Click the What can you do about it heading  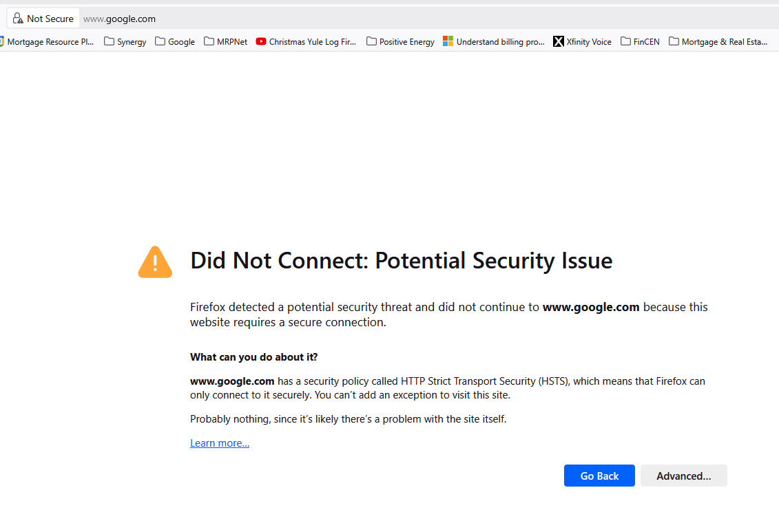(x=253, y=357)
